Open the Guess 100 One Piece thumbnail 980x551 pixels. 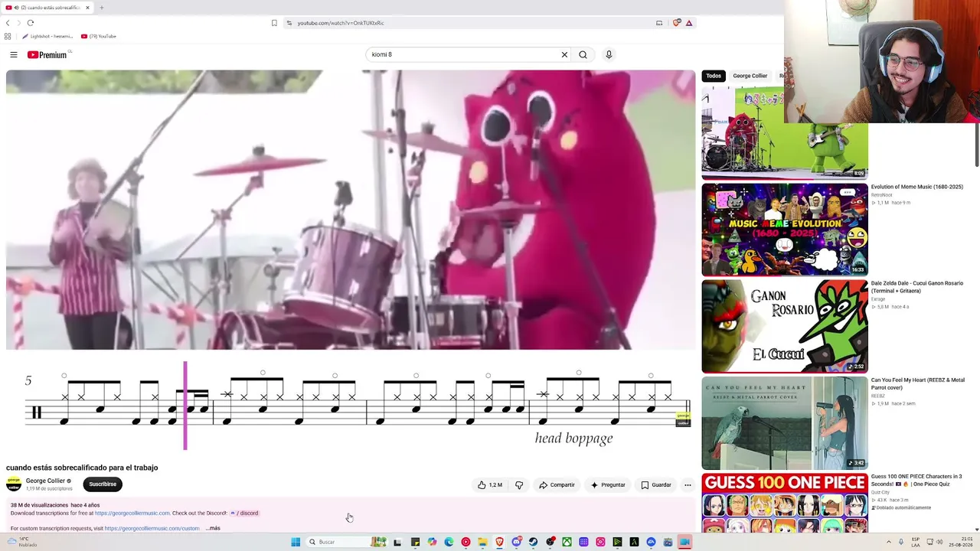785,503
